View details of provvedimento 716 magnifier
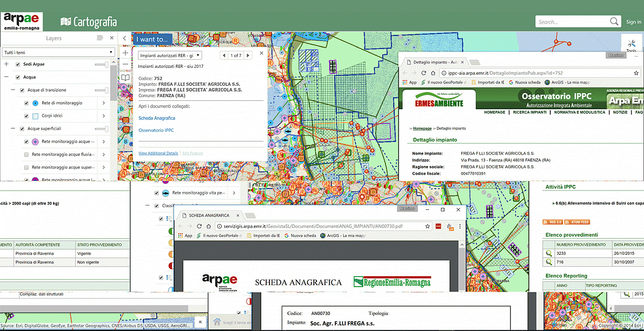This screenshot has height=331, width=644. click(549, 261)
